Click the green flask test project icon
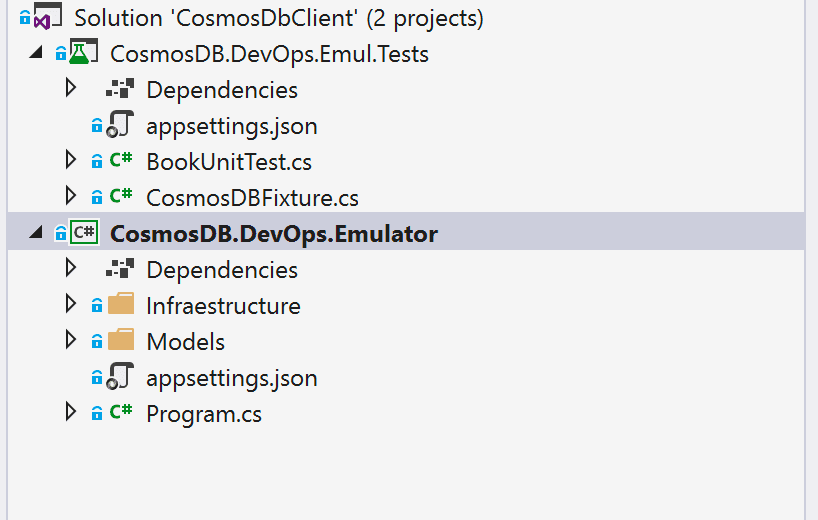The width and height of the screenshot is (818, 520). tap(83, 52)
